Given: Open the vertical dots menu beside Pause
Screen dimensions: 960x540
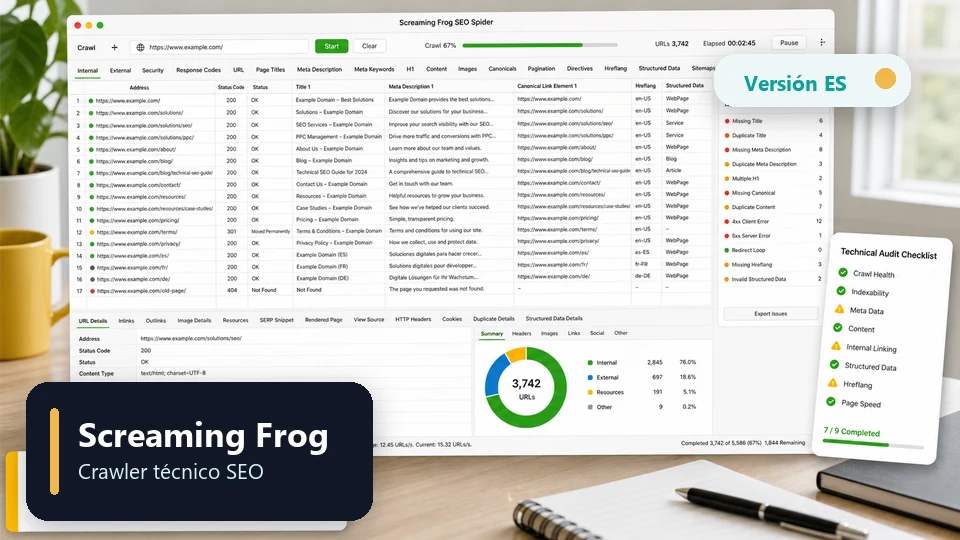Looking at the screenshot, I should pyautogui.click(x=822, y=42).
